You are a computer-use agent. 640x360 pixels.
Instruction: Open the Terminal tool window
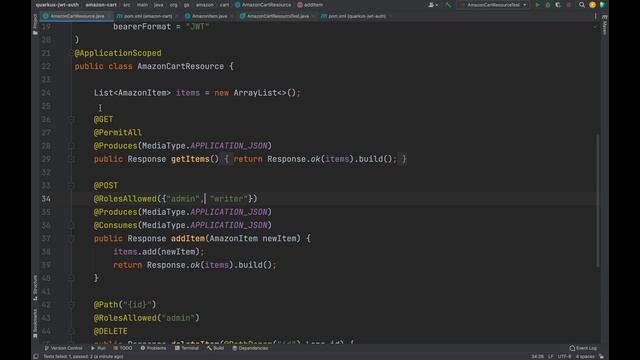click(x=187, y=348)
